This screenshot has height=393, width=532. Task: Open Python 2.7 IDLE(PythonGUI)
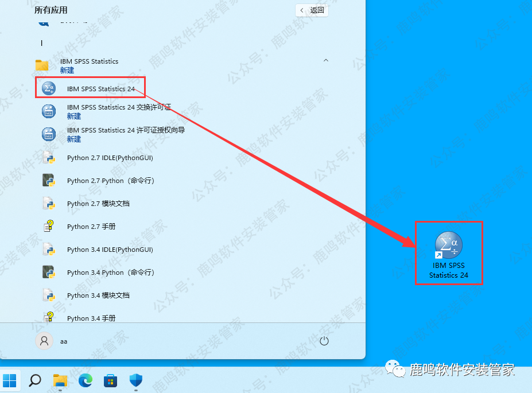coord(110,158)
